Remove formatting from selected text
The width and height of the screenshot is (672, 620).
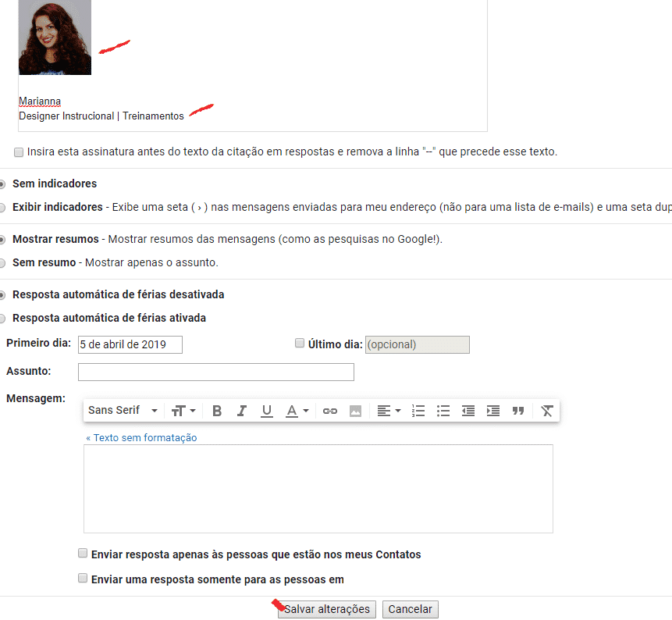[x=546, y=411]
